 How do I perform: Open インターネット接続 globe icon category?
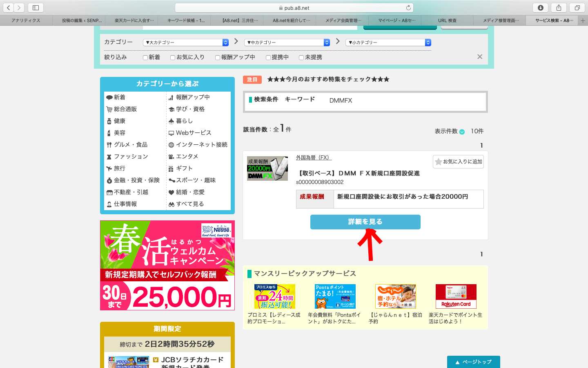pyautogui.click(x=198, y=145)
